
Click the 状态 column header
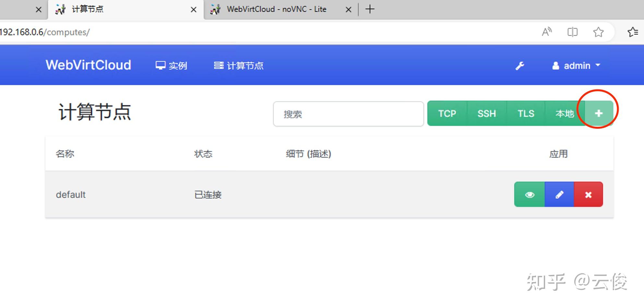(203, 154)
